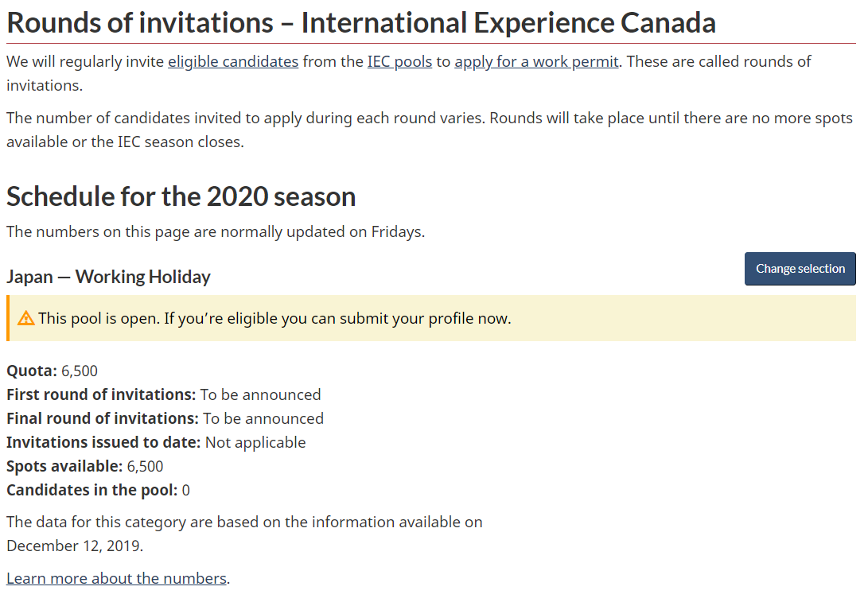This screenshot has width=868, height=602.
Task: Click the red line under the page title
Action: [x=431, y=43]
